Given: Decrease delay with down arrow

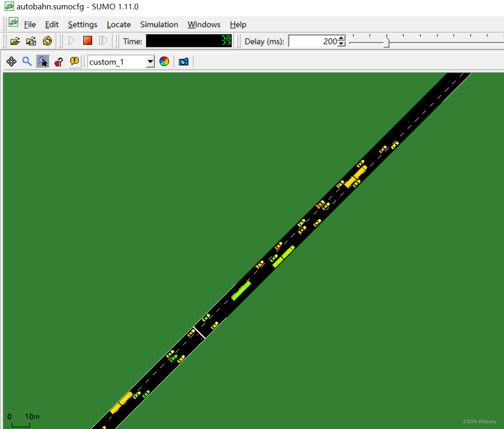Looking at the screenshot, I should [342, 44].
